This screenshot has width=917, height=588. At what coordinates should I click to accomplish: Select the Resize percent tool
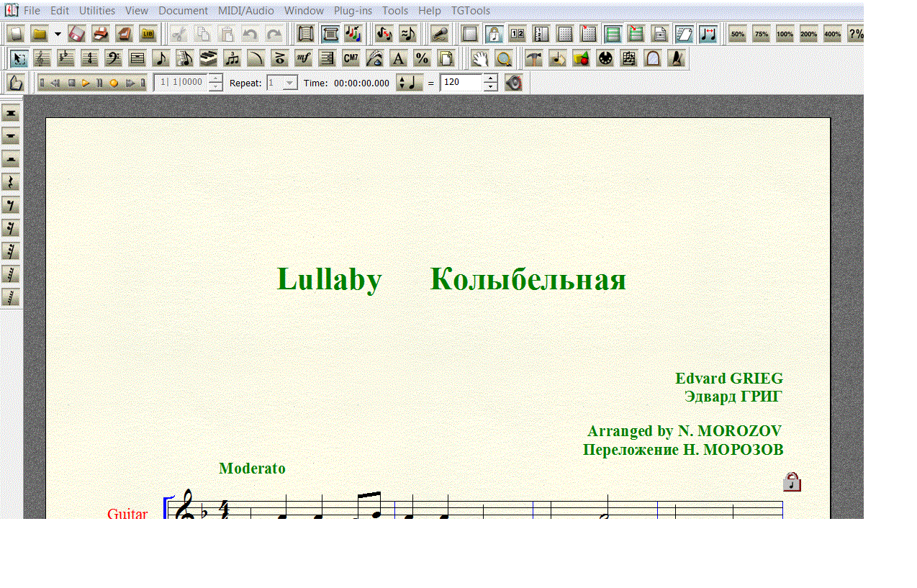point(422,58)
